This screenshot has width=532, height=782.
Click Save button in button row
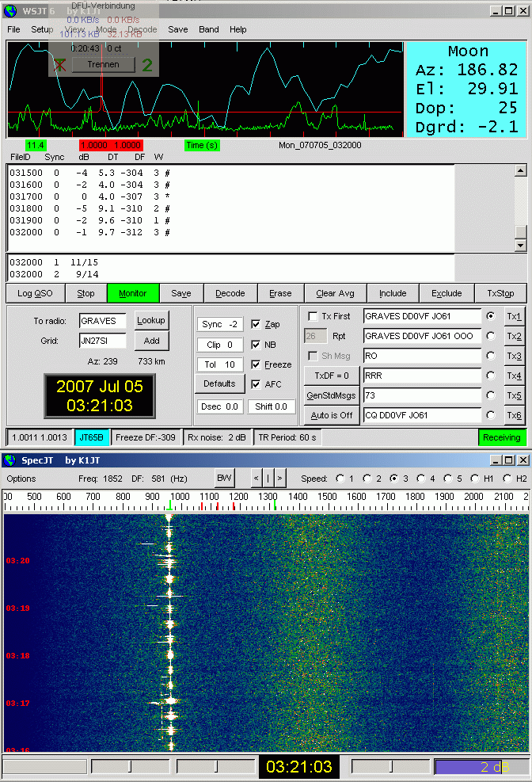pos(181,293)
